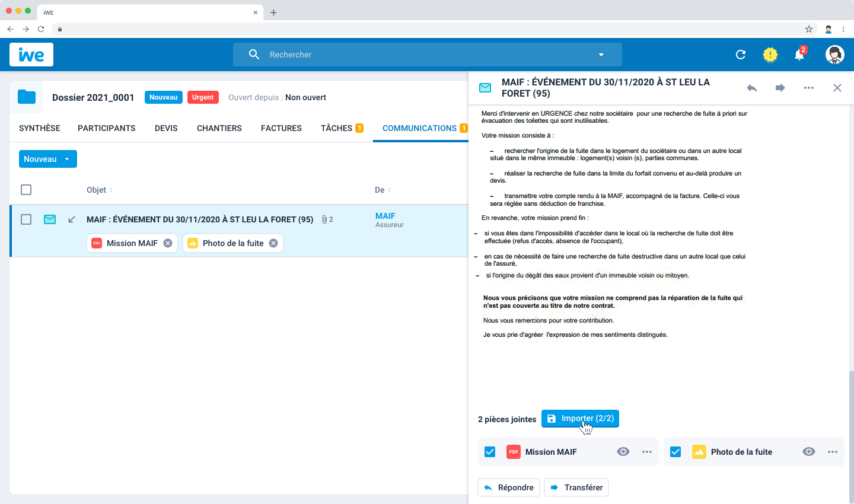This screenshot has width=854, height=504.
Task: Click the Transférer button
Action: [576, 487]
